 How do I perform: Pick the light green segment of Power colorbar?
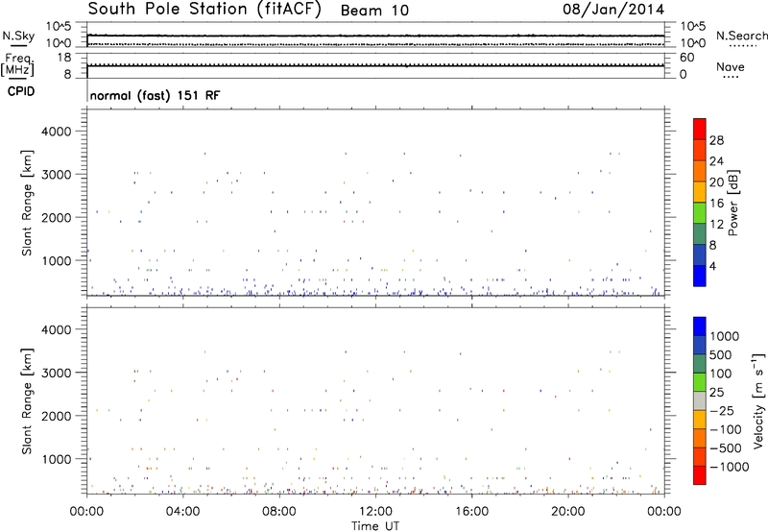pyautogui.click(x=700, y=213)
